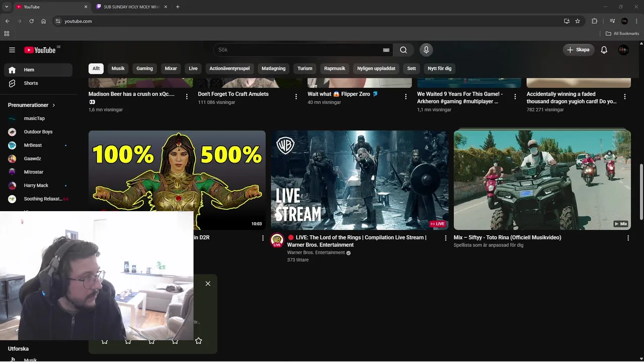This screenshot has height=362, width=644.
Task: Open the browser extensions puzzle icon
Action: [x=594, y=21]
